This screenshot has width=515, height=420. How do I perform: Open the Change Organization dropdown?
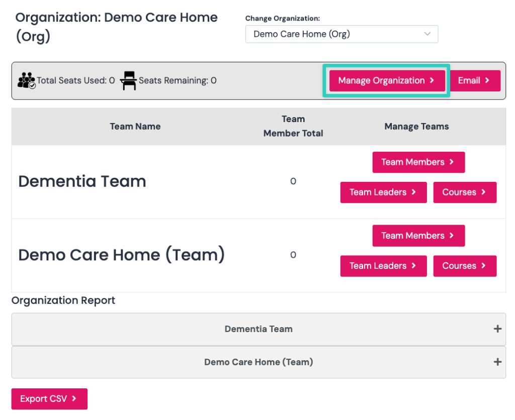pos(341,34)
